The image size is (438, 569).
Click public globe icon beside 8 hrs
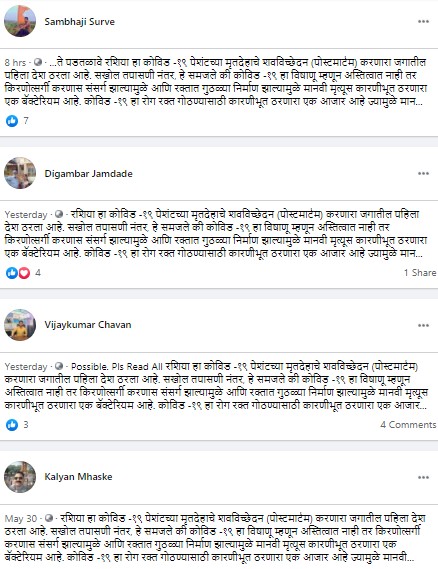point(38,62)
